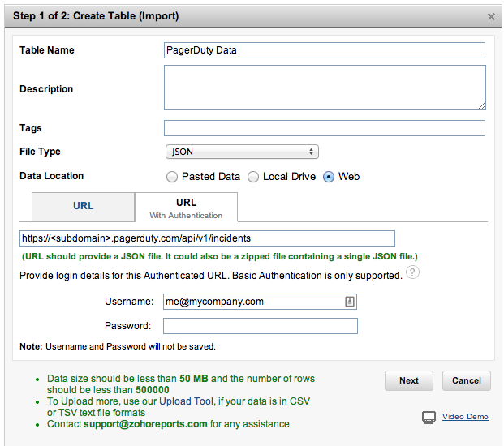Switch to the plain URL tab
This screenshot has width=504, height=446.
tap(83, 206)
